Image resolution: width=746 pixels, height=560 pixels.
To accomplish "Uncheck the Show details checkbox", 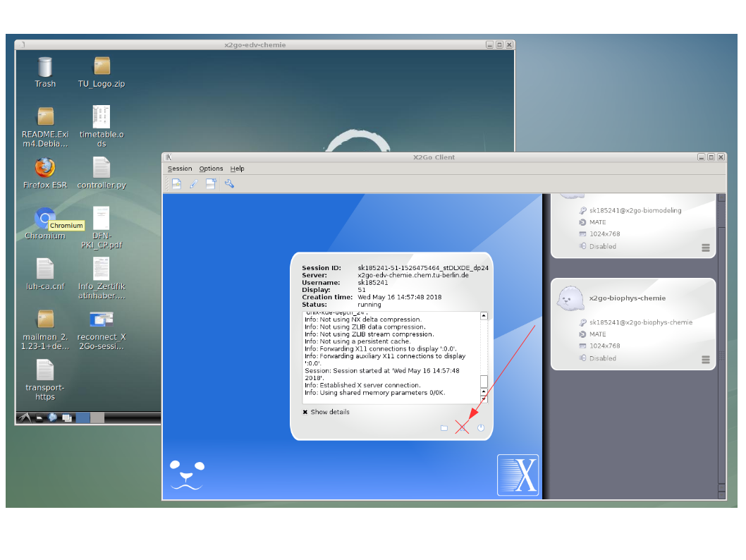I will point(305,412).
